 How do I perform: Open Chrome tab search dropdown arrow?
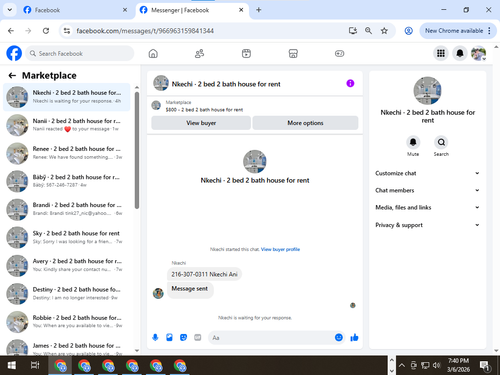pyautogui.click(x=10, y=10)
